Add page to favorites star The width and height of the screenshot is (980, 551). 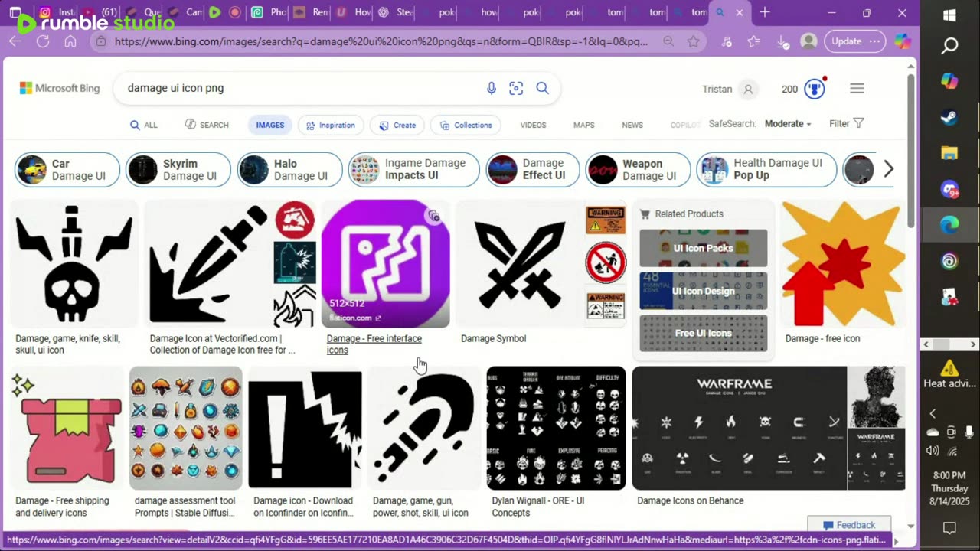click(693, 41)
